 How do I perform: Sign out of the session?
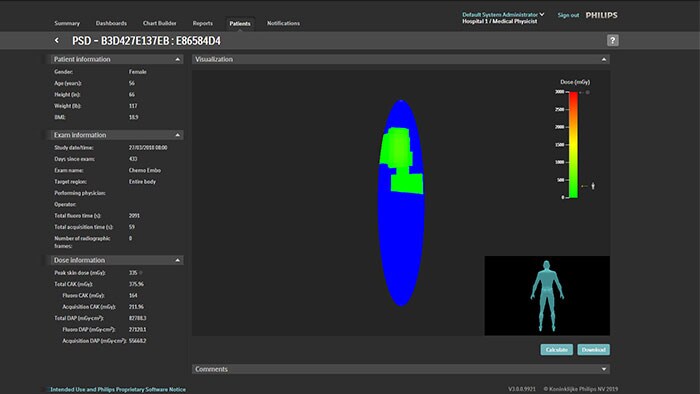568,15
